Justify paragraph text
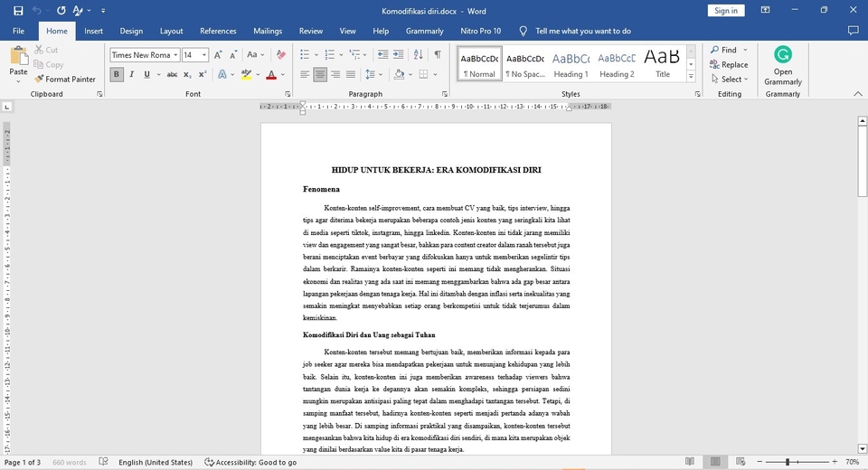 coord(351,74)
